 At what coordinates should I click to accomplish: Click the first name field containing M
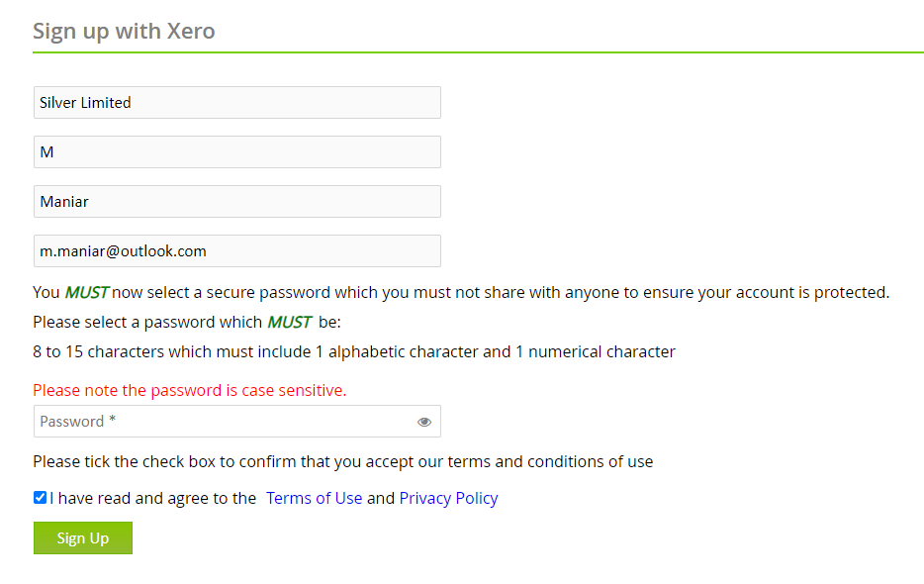[x=237, y=152]
